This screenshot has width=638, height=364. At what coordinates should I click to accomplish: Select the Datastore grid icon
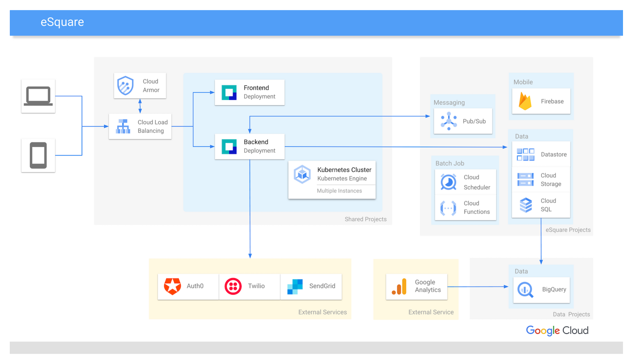click(526, 154)
